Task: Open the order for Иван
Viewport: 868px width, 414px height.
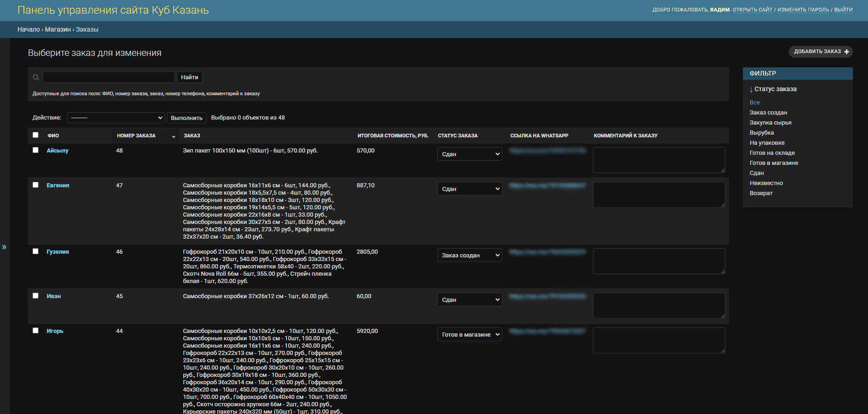Action: click(x=54, y=296)
